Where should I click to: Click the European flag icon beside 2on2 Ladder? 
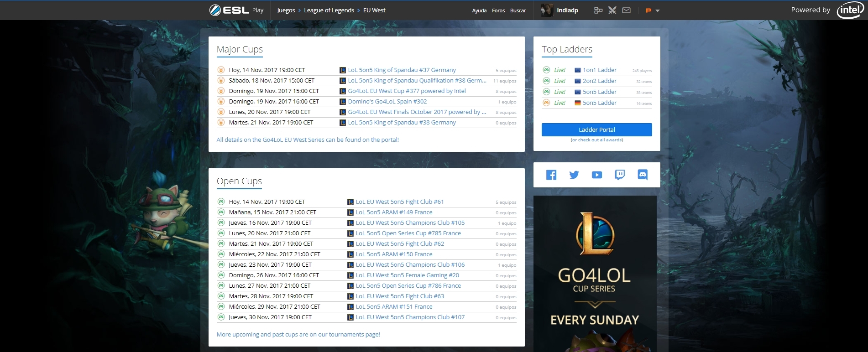(578, 81)
